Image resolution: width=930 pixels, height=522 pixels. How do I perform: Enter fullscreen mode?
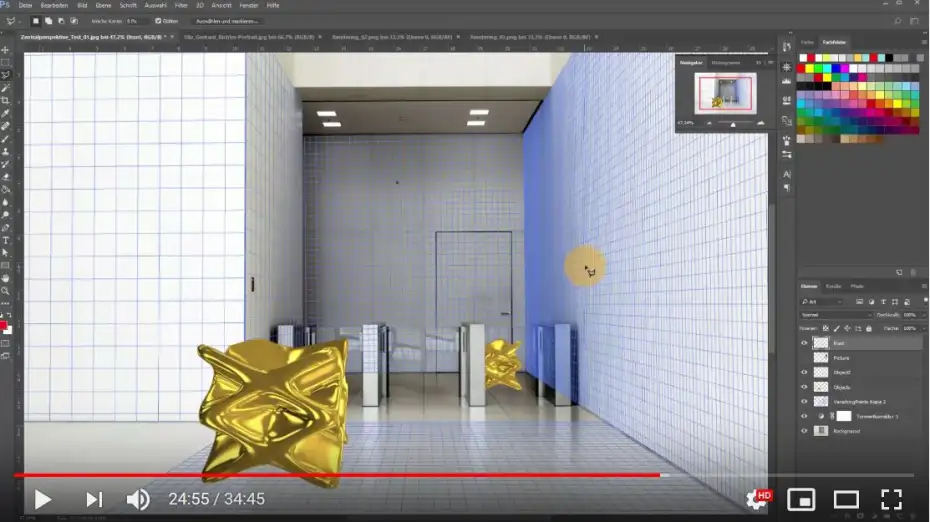891,499
